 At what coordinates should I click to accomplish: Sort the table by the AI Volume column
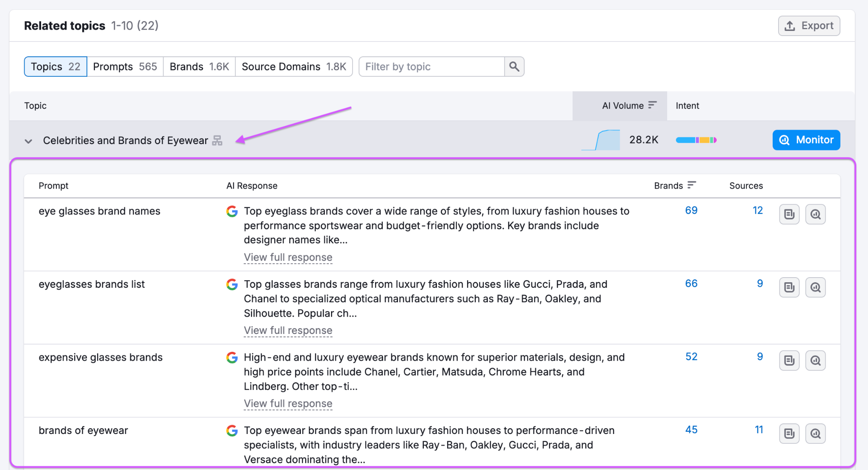pyautogui.click(x=629, y=106)
